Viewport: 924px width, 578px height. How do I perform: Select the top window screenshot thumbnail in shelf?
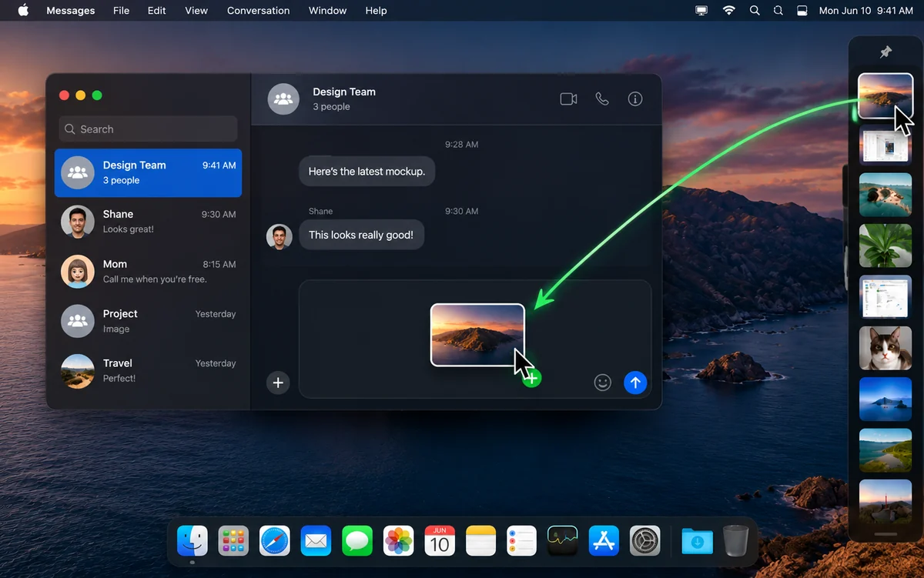pyautogui.click(x=885, y=145)
